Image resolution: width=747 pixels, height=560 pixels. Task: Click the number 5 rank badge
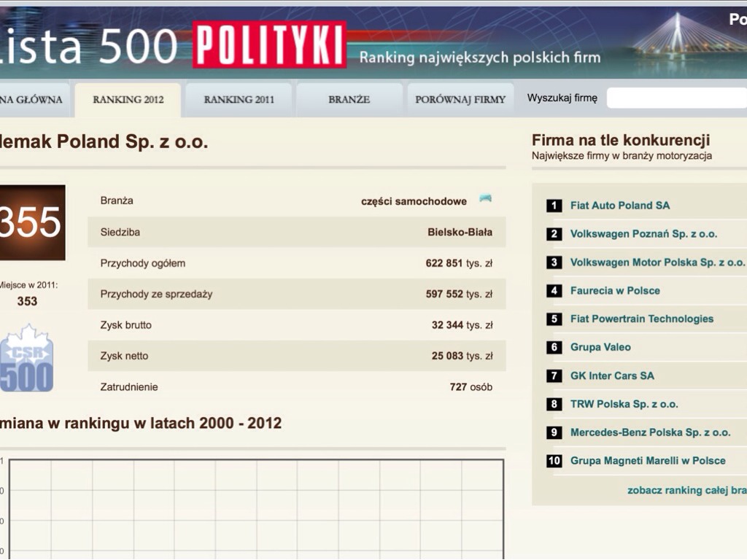click(x=554, y=319)
